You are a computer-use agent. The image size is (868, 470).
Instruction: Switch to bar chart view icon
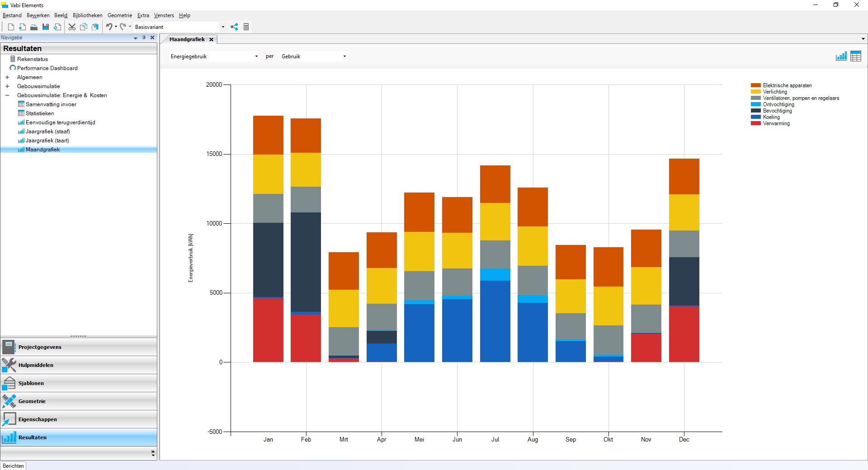tap(841, 56)
